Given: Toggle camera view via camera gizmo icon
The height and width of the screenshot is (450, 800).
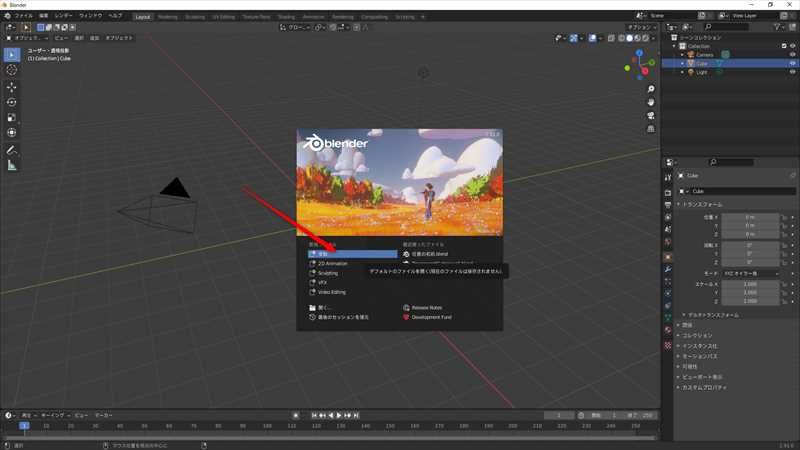Looking at the screenshot, I should 651,116.
